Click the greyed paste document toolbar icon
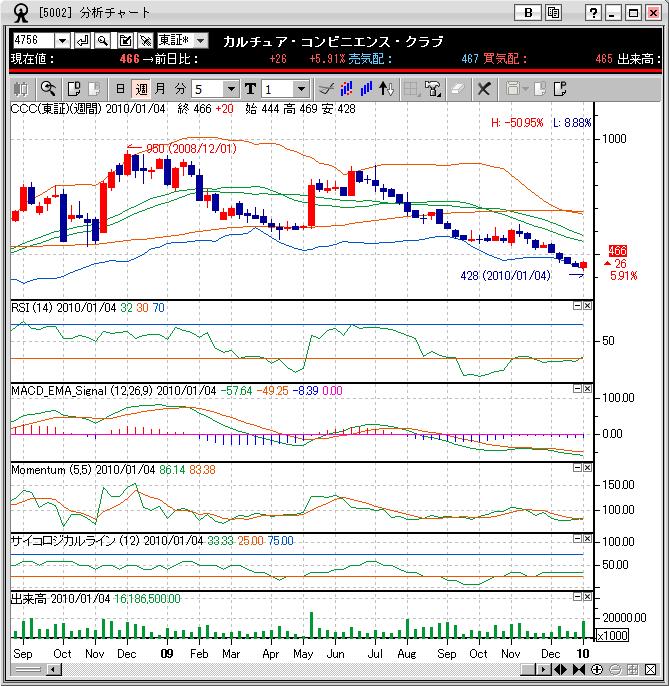This screenshot has height=686, width=669. click(94, 89)
